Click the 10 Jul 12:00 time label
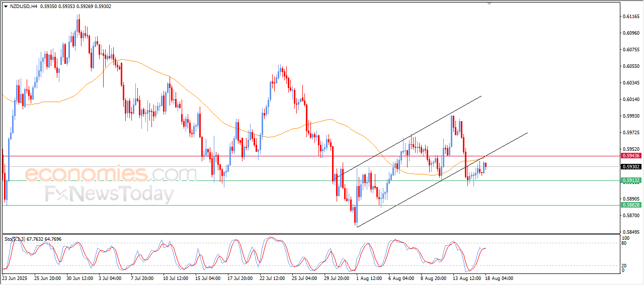The width and height of the screenshot is (644, 285). tap(175, 277)
